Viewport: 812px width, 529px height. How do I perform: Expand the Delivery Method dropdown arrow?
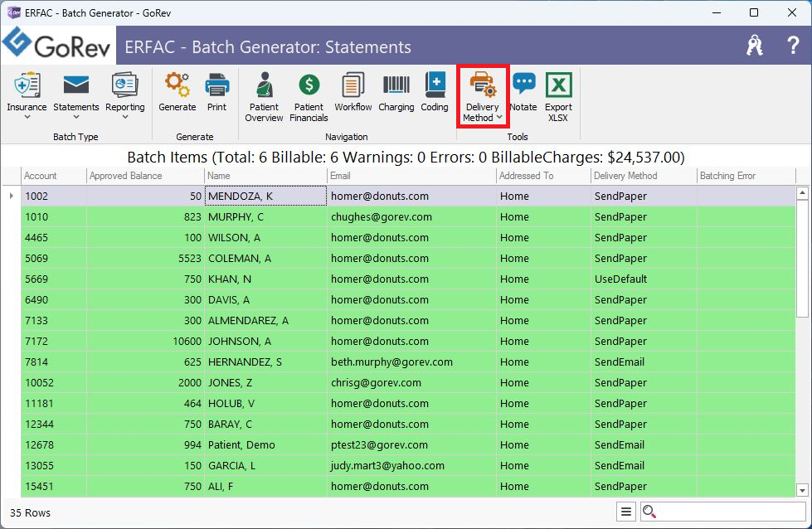499,118
